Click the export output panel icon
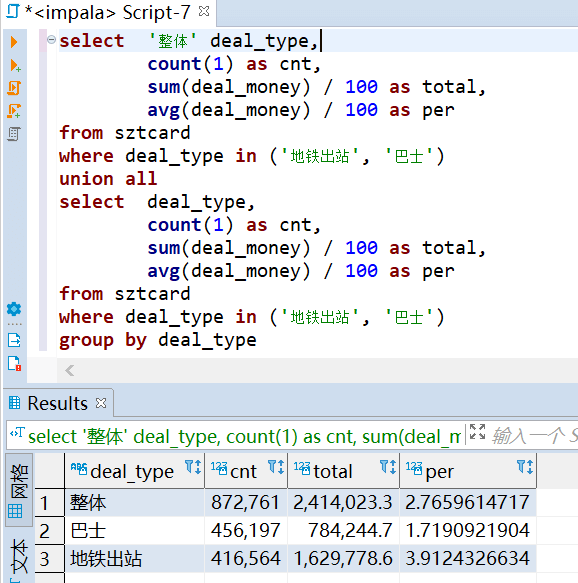578x583 pixels. 14,340
